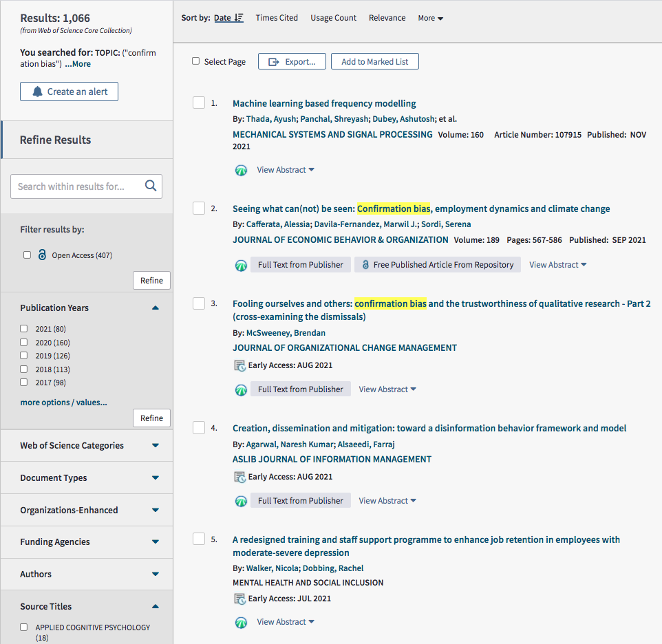Click Free Published Article From Repository
662x644 pixels.
click(437, 265)
